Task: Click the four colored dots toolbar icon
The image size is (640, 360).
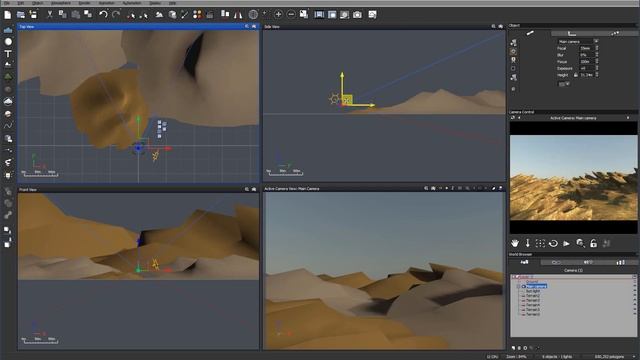Action: coord(197,15)
